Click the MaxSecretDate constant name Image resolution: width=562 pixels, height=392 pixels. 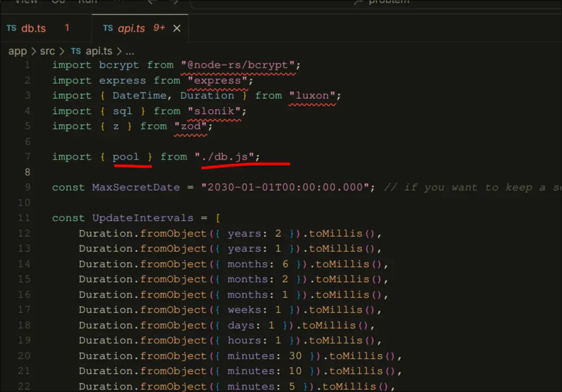click(x=136, y=187)
